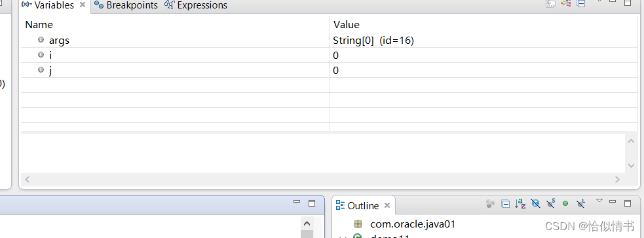Toggle Hide Static Fields and Methods
Viewport: 644px width, 238px height.
tap(551, 203)
